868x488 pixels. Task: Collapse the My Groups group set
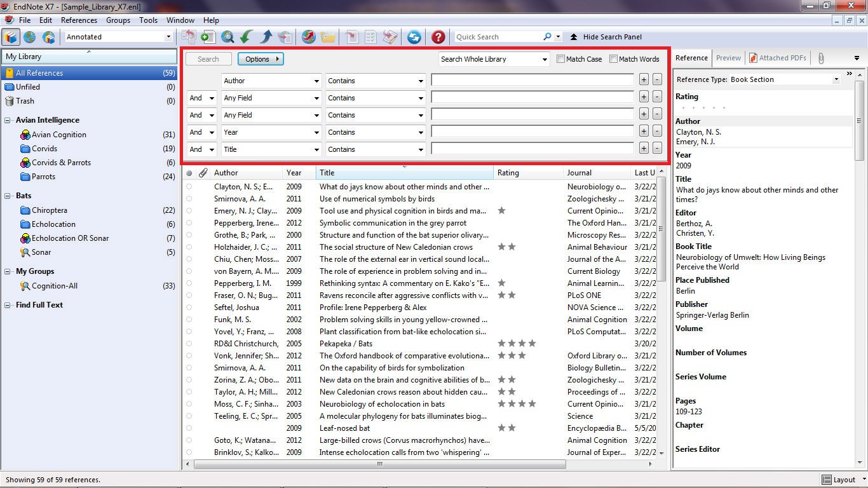coord(8,271)
